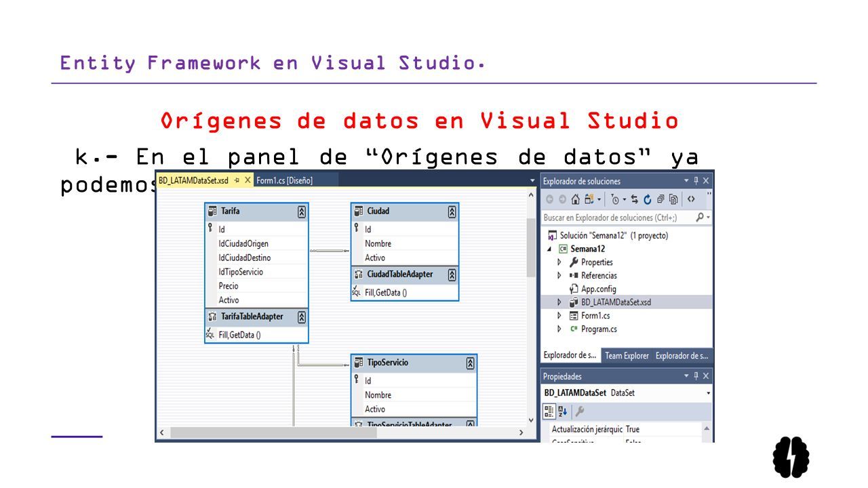The height and width of the screenshot is (488, 868).
Task: Open the Propiedades window options dropdown
Action: [686, 376]
